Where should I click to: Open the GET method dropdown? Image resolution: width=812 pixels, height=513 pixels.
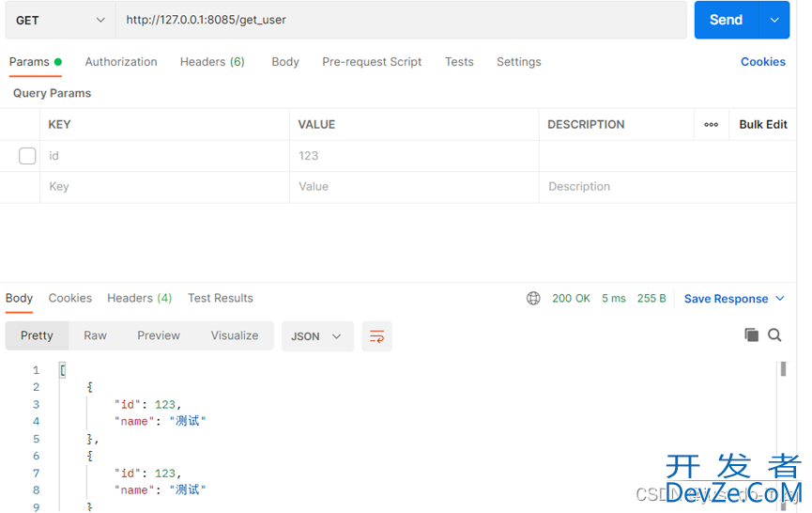[x=60, y=21]
